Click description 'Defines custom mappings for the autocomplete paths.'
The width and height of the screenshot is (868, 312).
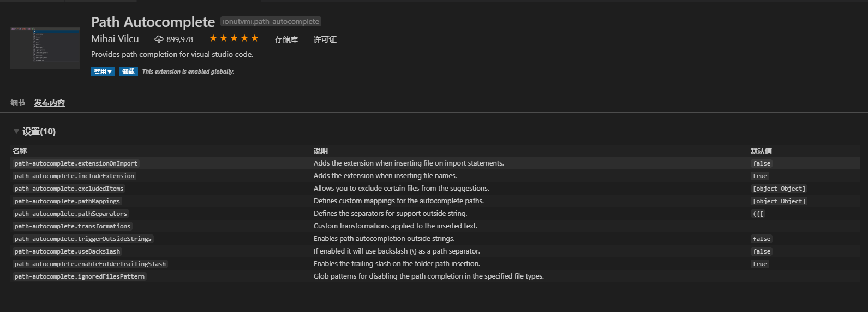coord(399,201)
